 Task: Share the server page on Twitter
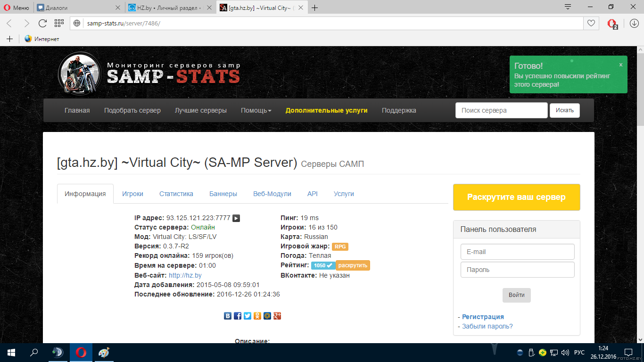pos(248,316)
